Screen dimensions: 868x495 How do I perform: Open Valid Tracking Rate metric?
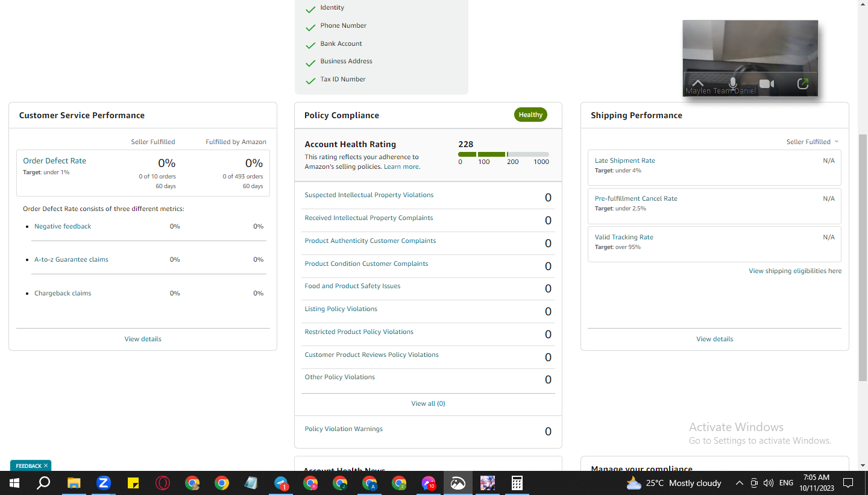(624, 237)
